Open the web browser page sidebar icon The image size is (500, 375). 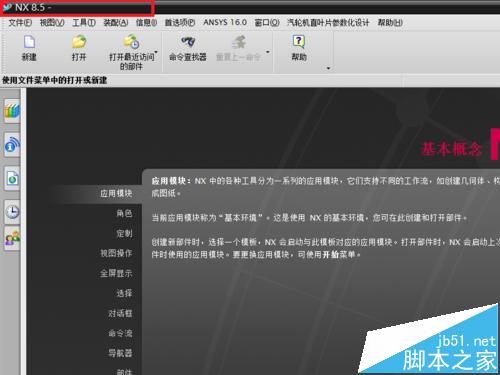[12, 178]
